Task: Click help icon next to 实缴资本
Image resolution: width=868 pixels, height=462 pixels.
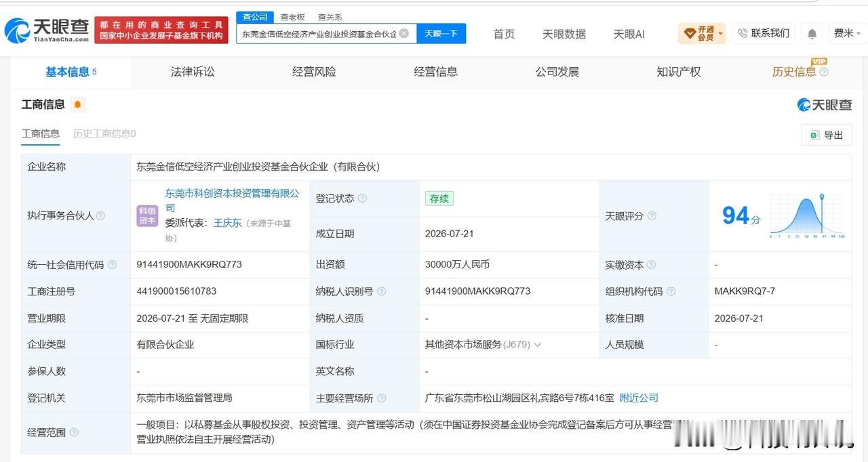Action: 651,265
